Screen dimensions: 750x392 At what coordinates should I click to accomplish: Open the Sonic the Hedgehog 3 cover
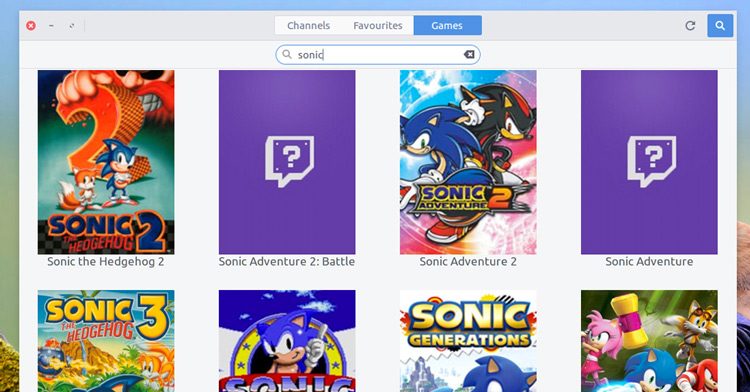(x=106, y=341)
